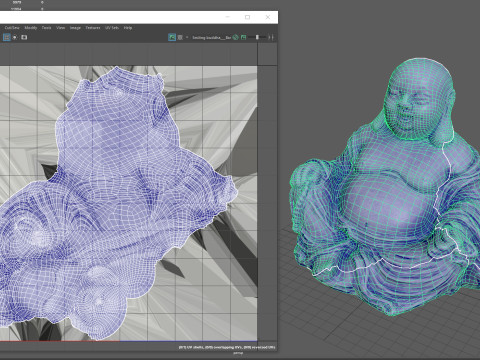Click the green round icon after texture name
Screen dimensions: 480x360
[x=236, y=37]
